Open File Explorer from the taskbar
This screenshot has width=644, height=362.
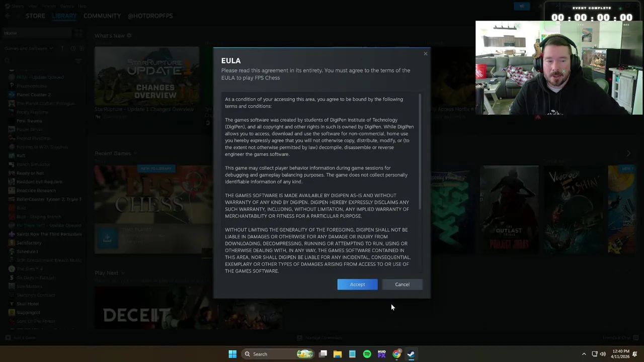click(x=338, y=354)
